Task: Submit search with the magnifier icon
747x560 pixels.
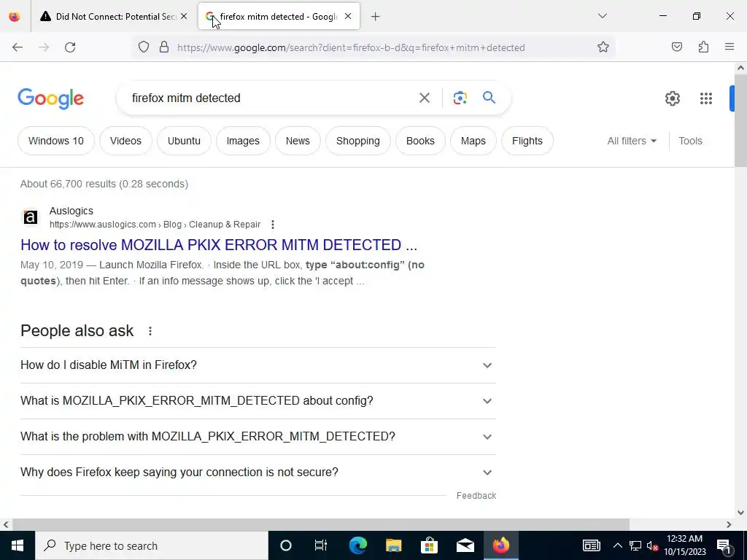Action: [489, 98]
